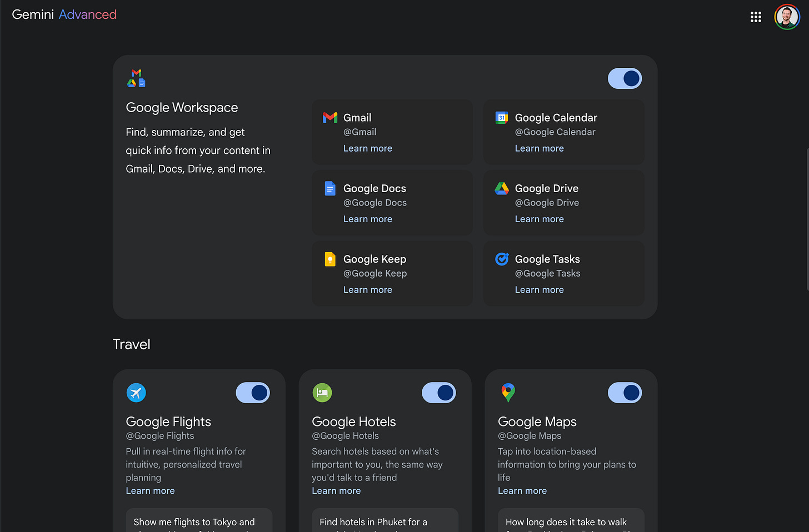
Task: Click the @Google Docs handle text
Action: 375,203
